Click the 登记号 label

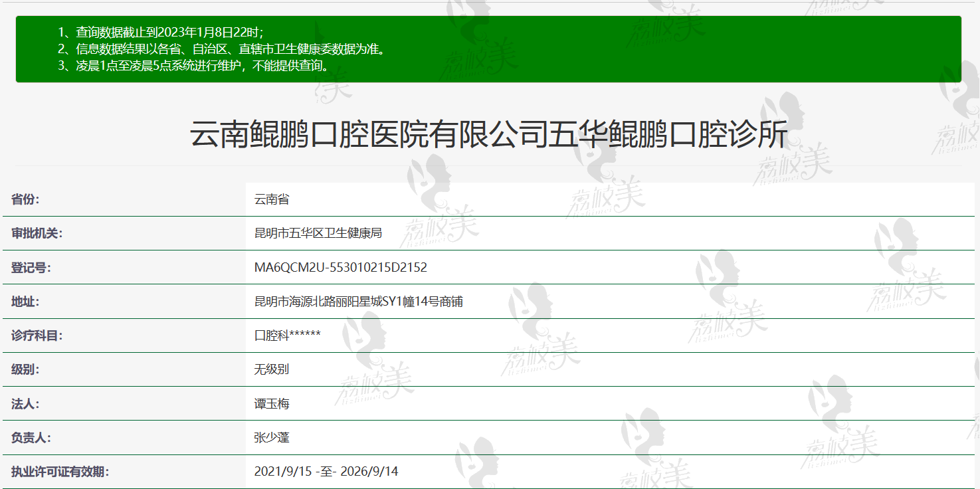(x=31, y=268)
